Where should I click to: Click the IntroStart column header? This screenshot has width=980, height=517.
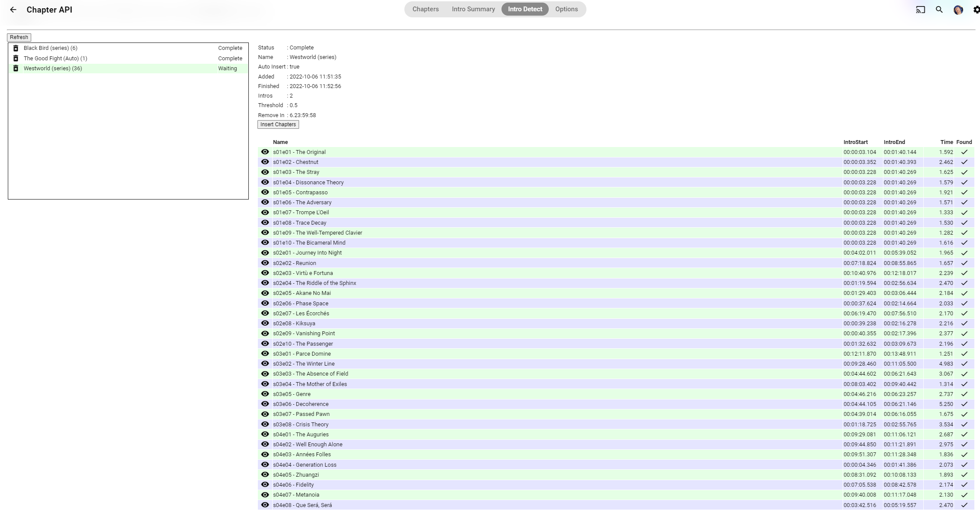(x=855, y=142)
